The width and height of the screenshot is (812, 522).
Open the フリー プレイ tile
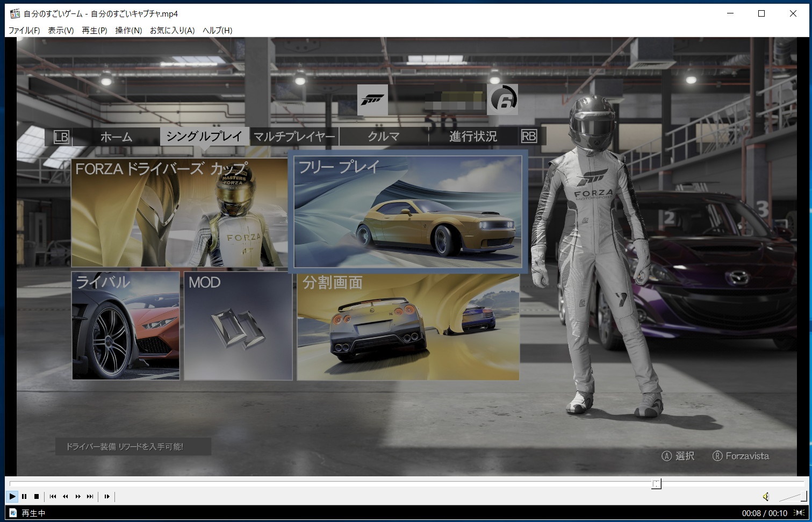click(x=408, y=212)
